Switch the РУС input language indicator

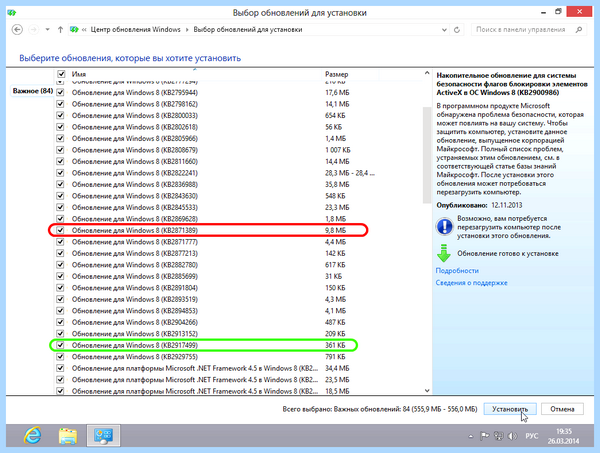(532, 436)
